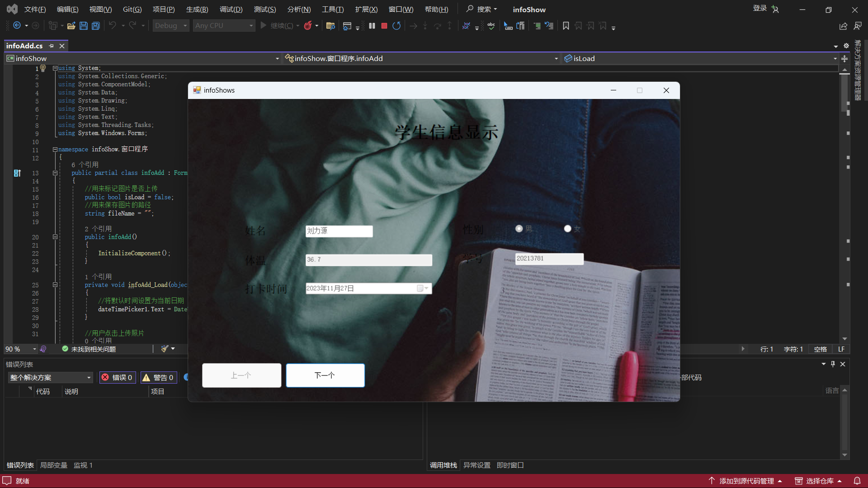Toggle the 错误 0 filter button

click(118, 377)
